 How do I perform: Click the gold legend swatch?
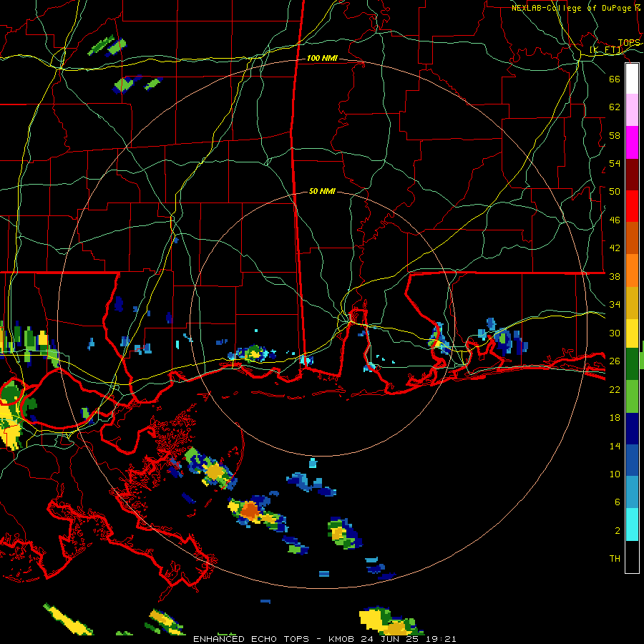(x=632, y=303)
